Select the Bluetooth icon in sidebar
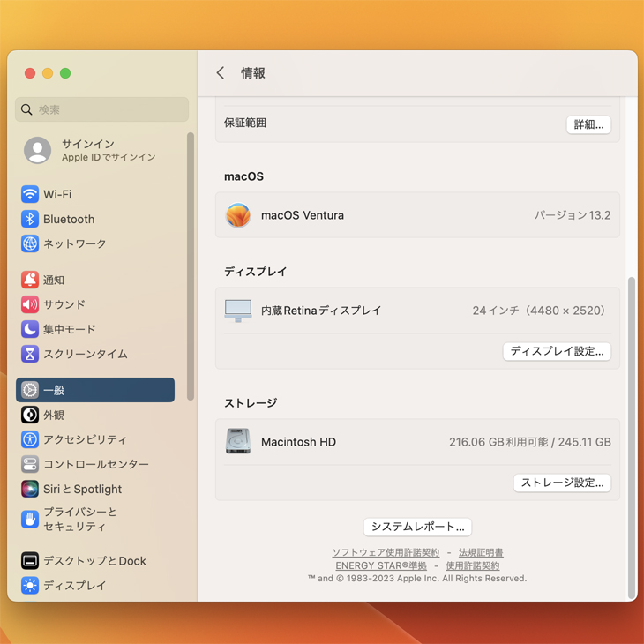This screenshot has height=644, width=644. coord(30,219)
